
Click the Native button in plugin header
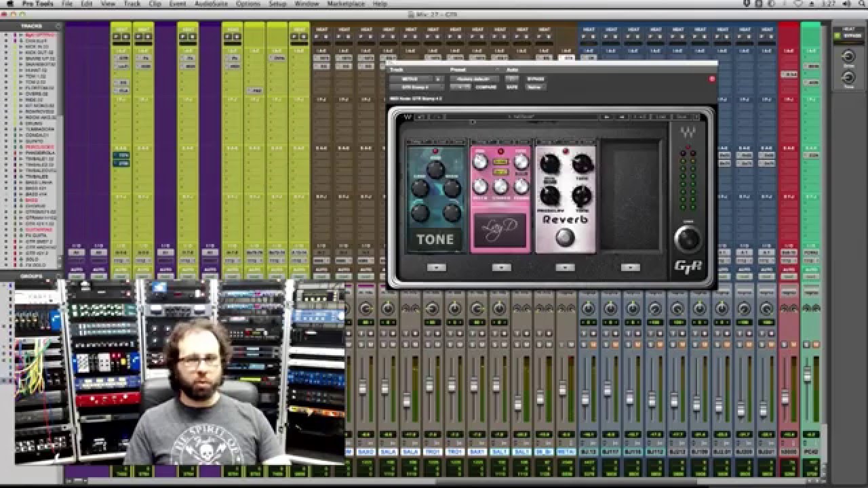pyautogui.click(x=534, y=87)
